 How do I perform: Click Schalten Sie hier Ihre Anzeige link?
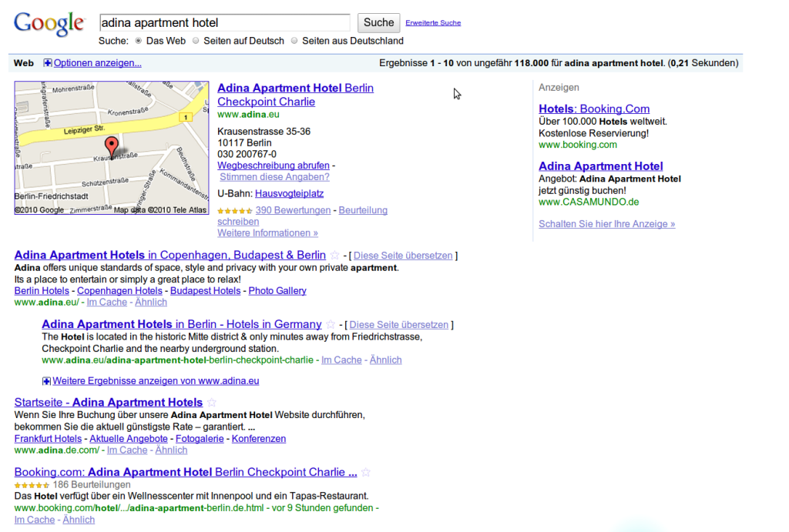click(x=607, y=224)
